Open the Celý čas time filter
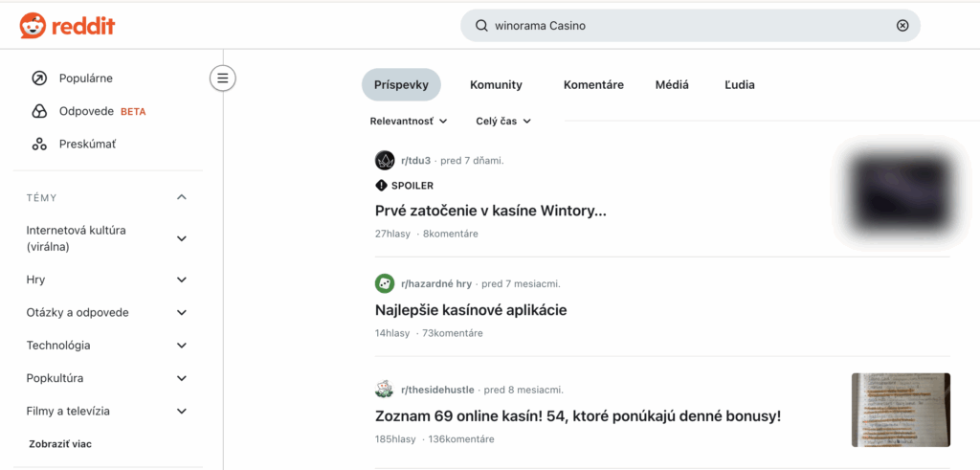 pyautogui.click(x=503, y=122)
